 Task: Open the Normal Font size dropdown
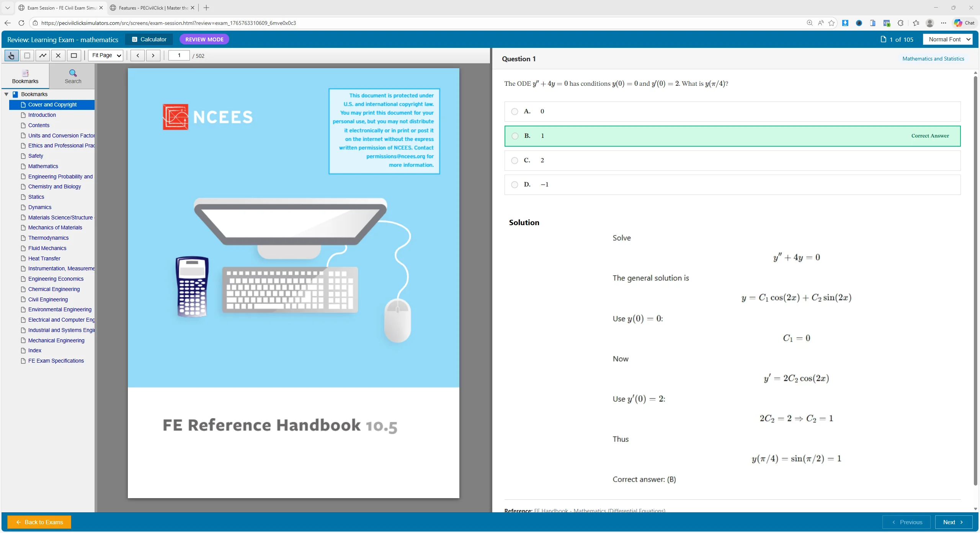(x=948, y=39)
